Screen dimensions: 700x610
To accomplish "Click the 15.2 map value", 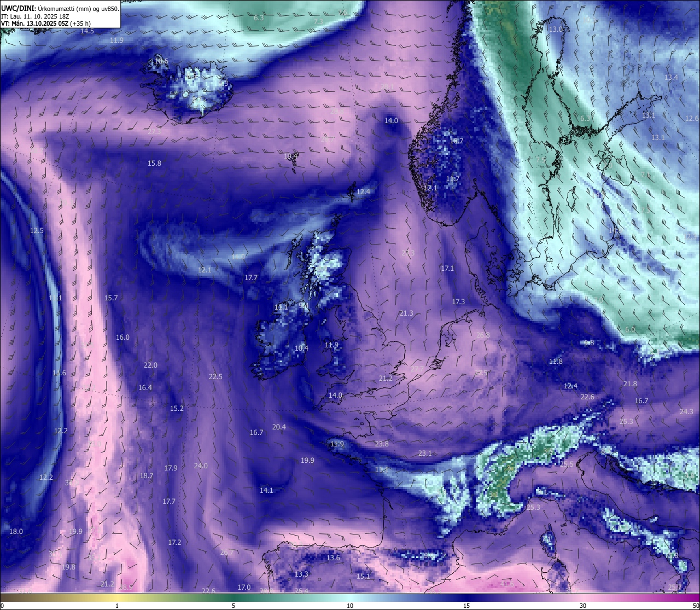I will tap(177, 409).
